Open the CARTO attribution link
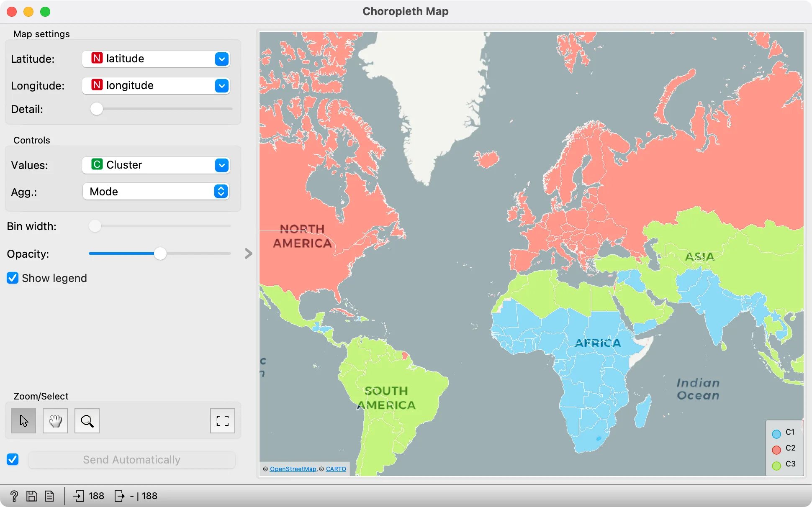This screenshot has width=812, height=507. (336, 469)
